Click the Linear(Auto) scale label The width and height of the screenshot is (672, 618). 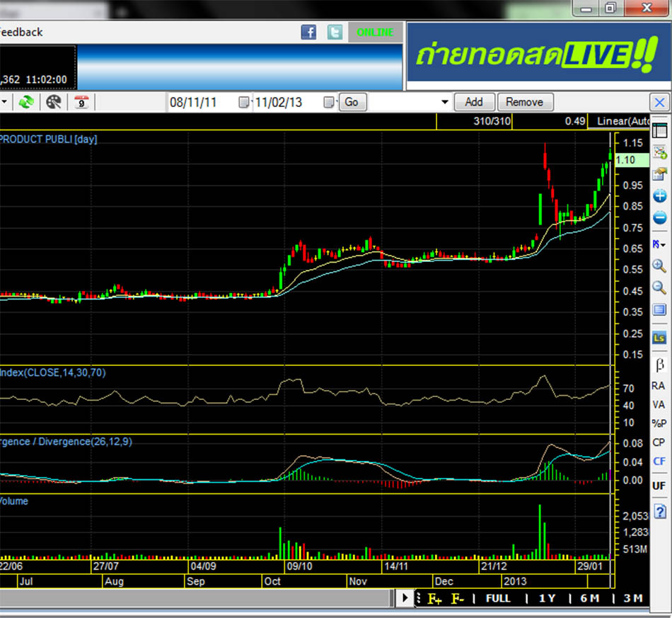point(623,121)
